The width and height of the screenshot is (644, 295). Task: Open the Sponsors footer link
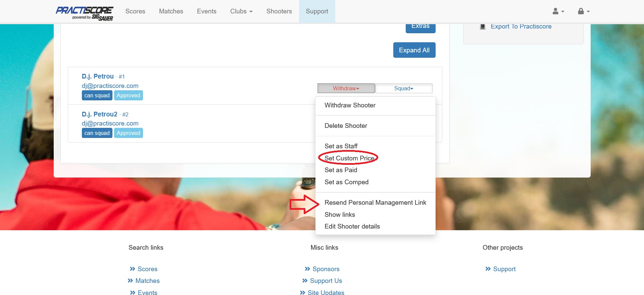click(x=326, y=269)
